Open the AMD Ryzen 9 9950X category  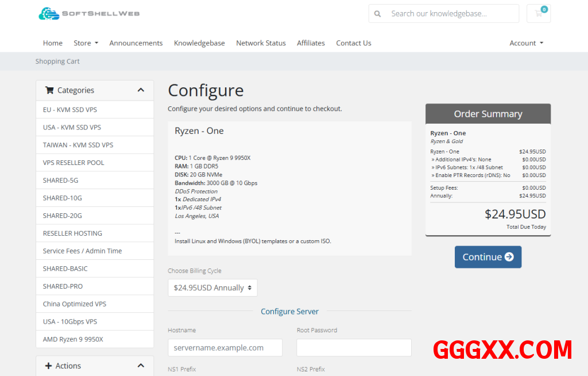click(x=73, y=339)
